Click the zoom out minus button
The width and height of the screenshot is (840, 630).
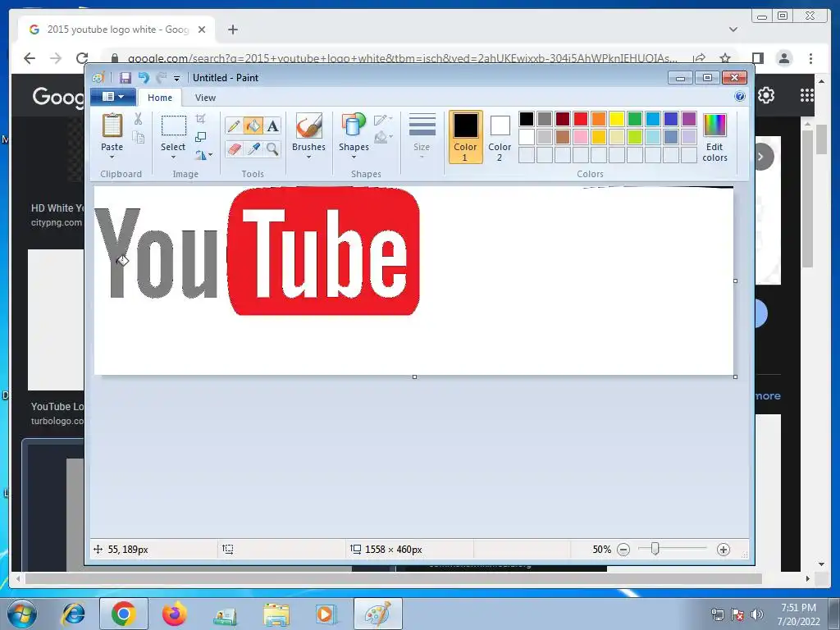tap(623, 550)
